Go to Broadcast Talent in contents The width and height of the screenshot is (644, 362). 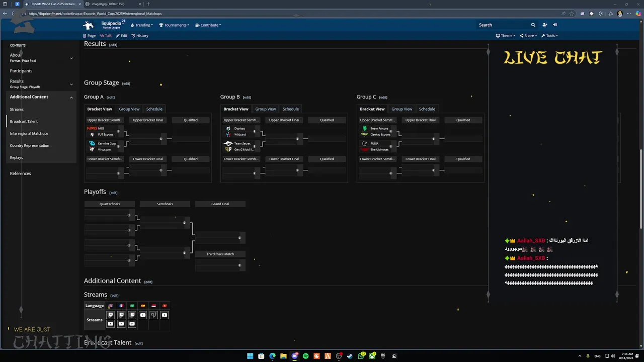[x=24, y=121]
